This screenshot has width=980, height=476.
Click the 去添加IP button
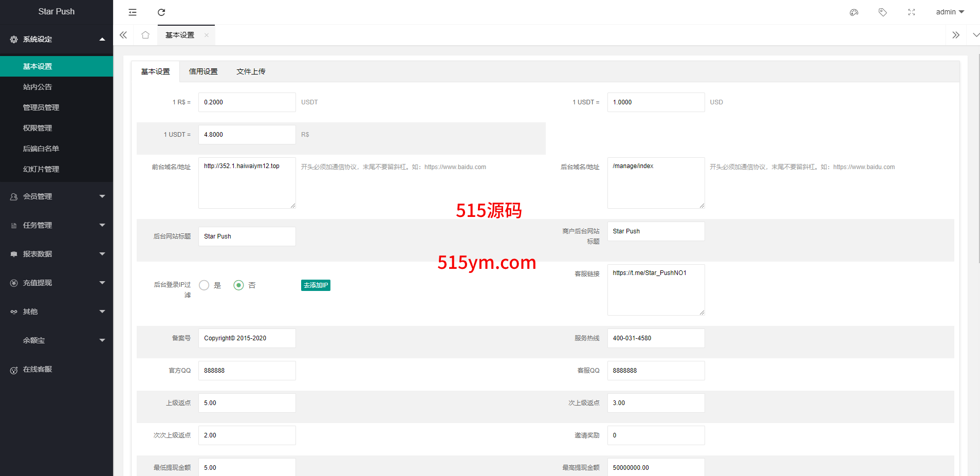point(316,285)
